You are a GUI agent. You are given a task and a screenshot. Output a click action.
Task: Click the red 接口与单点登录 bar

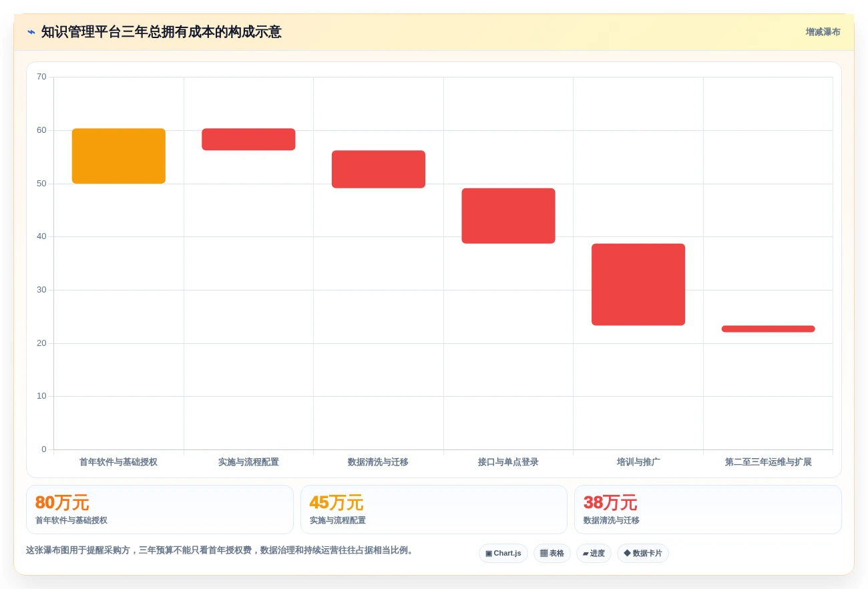pyautogui.click(x=508, y=216)
